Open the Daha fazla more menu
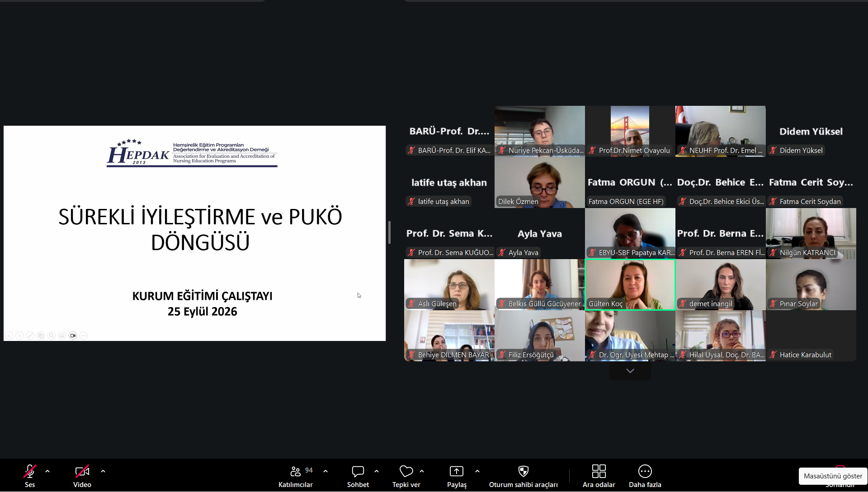The width and height of the screenshot is (868, 492). pyautogui.click(x=645, y=476)
